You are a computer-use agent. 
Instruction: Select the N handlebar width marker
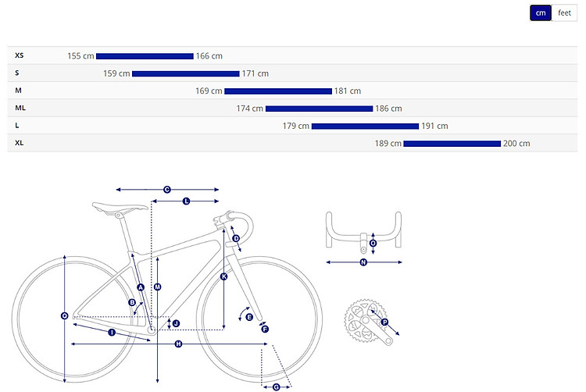click(363, 262)
